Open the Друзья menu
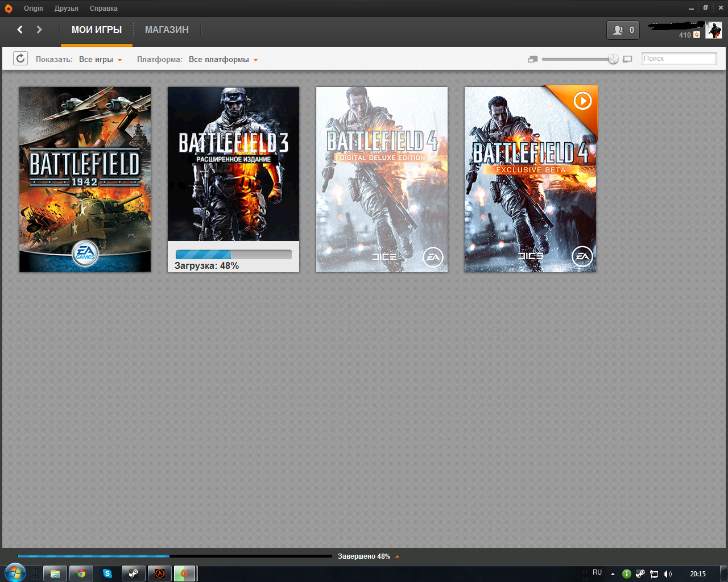 pos(67,9)
